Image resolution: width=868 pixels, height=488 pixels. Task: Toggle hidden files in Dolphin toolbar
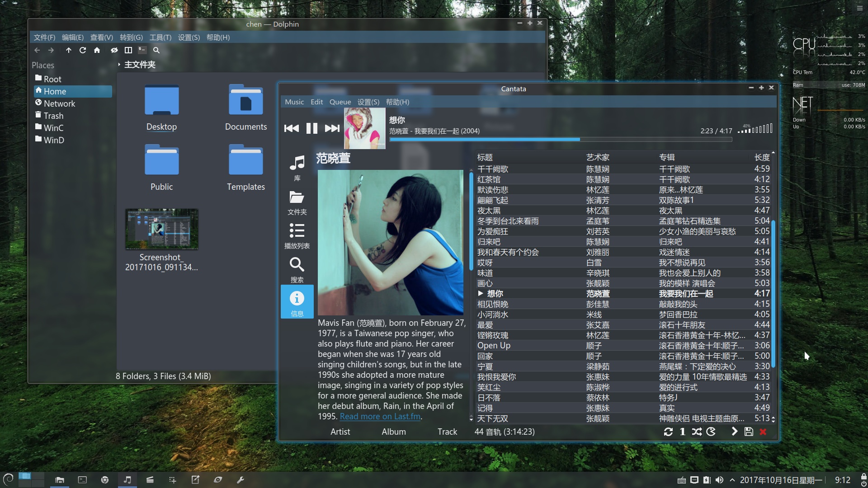tap(114, 50)
